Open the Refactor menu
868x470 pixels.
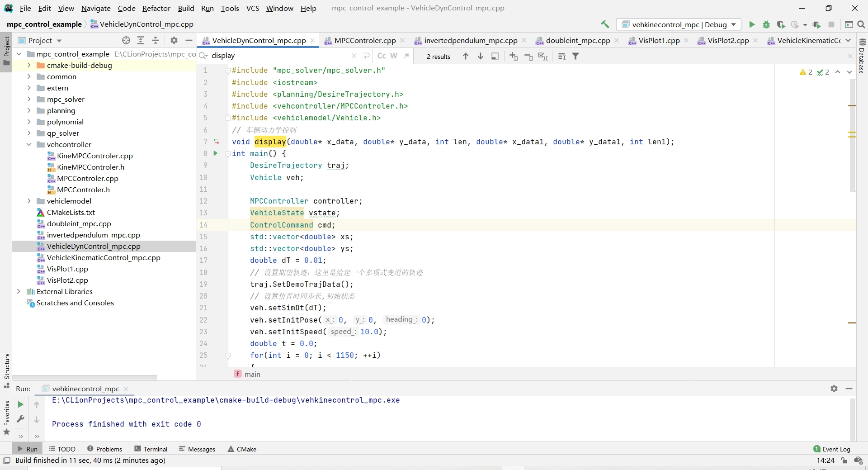coord(156,8)
